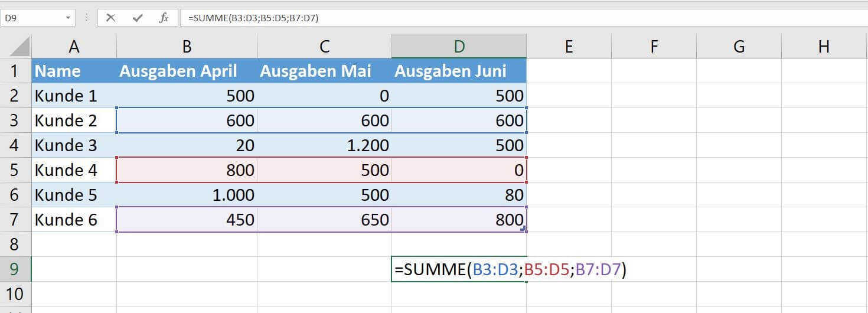
Task: Select row 3 header
Action: [x=15, y=120]
